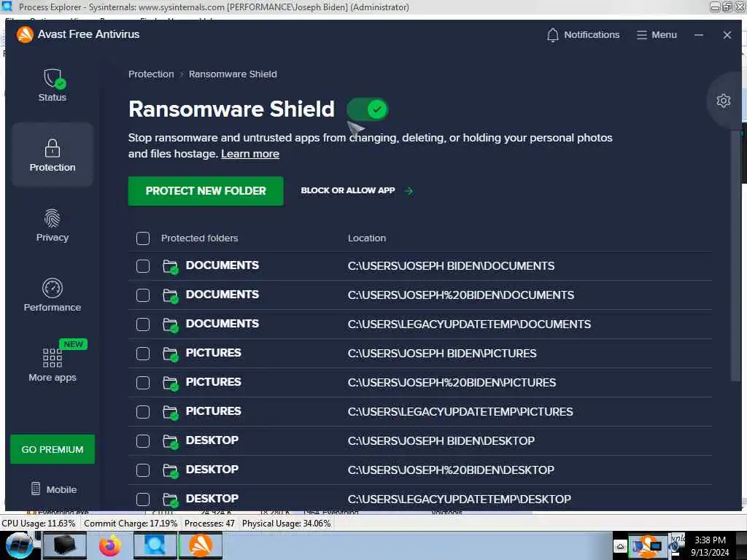Click folder icon for Joseph Biden Documents row
This screenshot has height=560, width=747.
170,266
